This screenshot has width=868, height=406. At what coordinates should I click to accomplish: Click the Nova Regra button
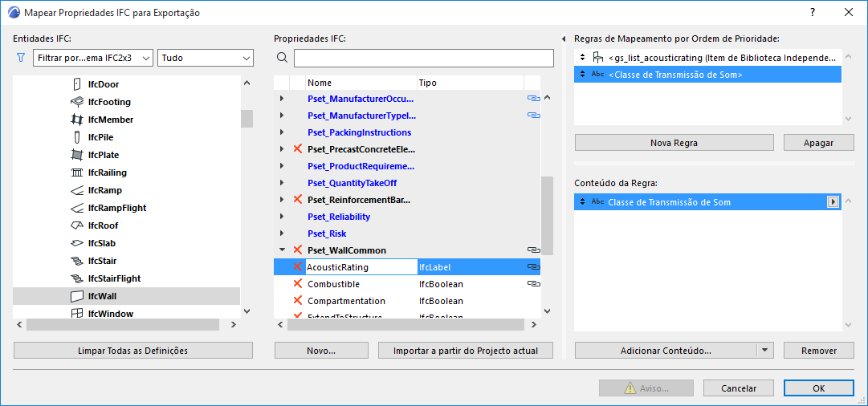[x=674, y=143]
